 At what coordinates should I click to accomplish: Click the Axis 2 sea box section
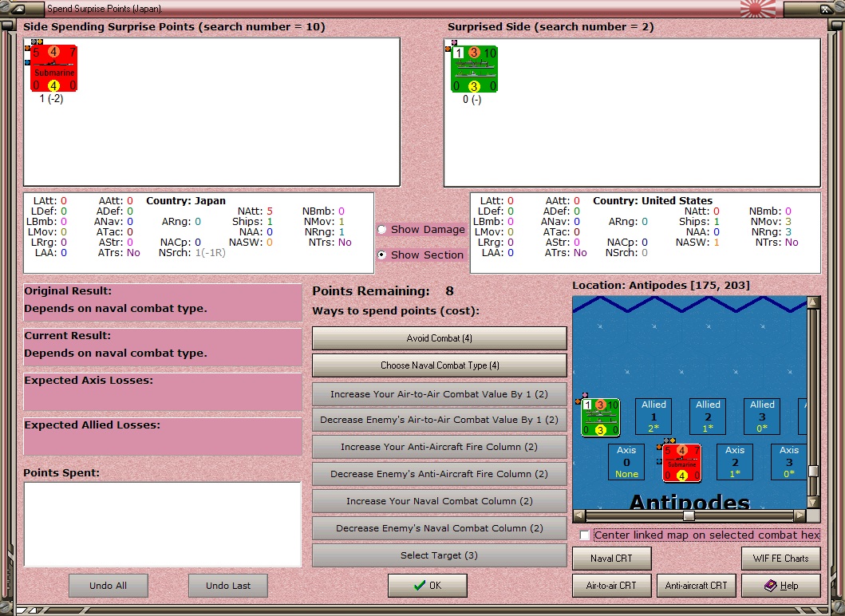tap(735, 462)
